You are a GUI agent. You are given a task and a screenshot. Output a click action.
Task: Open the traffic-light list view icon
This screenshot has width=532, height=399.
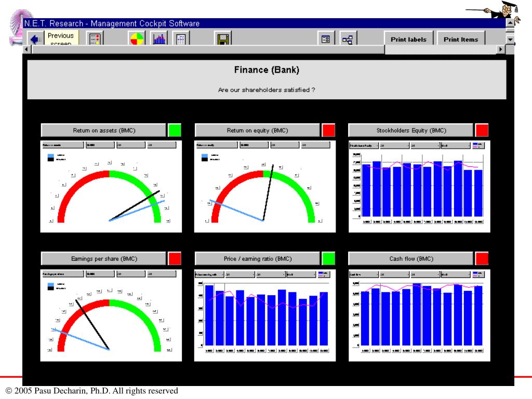coord(95,38)
